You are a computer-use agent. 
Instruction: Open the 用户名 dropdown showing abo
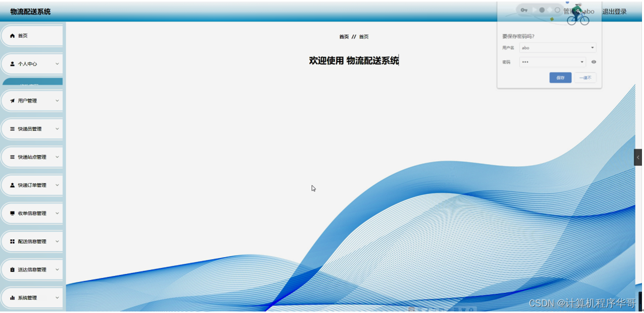click(558, 48)
